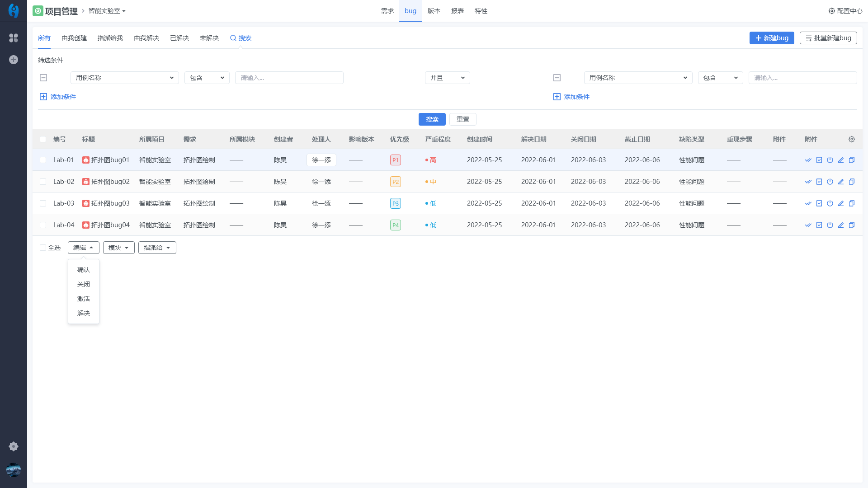
Task: Remove the right filter condition with the minus icon
Action: [x=557, y=78]
